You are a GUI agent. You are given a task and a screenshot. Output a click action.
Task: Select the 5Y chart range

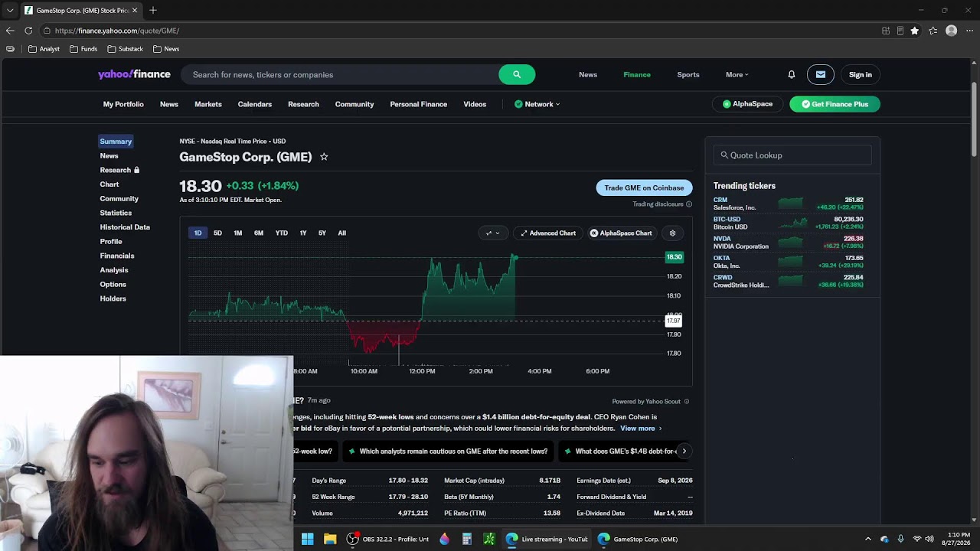click(322, 233)
